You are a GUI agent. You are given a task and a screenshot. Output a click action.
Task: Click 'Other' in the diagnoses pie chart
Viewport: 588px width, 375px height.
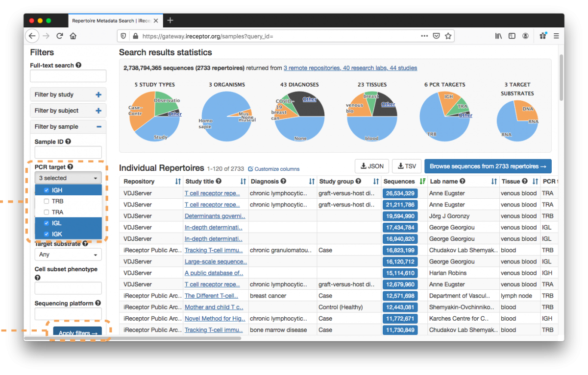pyautogui.click(x=309, y=99)
